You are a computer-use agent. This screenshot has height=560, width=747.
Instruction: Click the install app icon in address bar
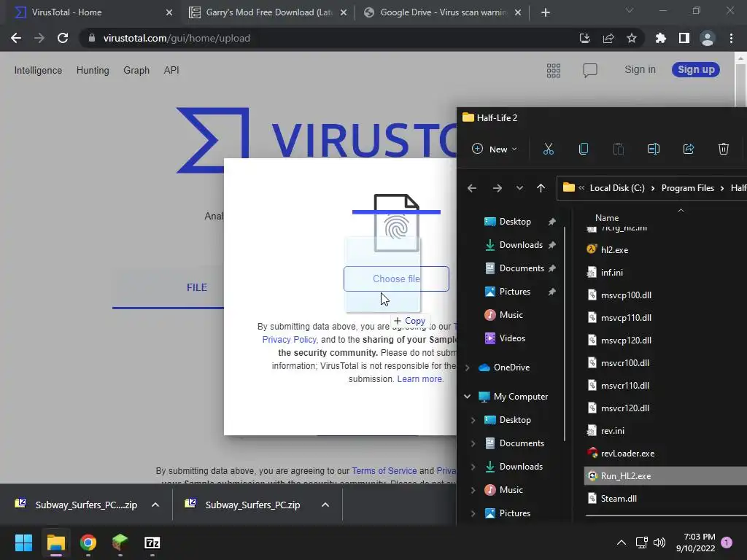point(584,38)
